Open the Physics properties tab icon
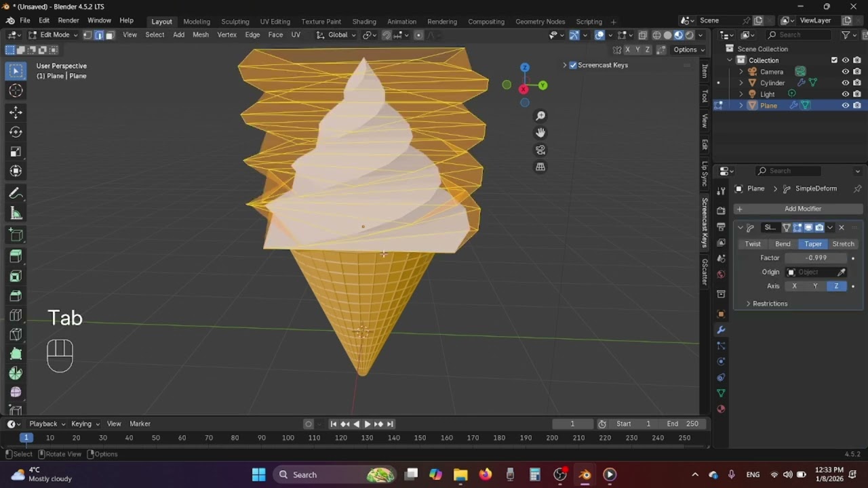This screenshot has height=488, width=868. point(721,361)
